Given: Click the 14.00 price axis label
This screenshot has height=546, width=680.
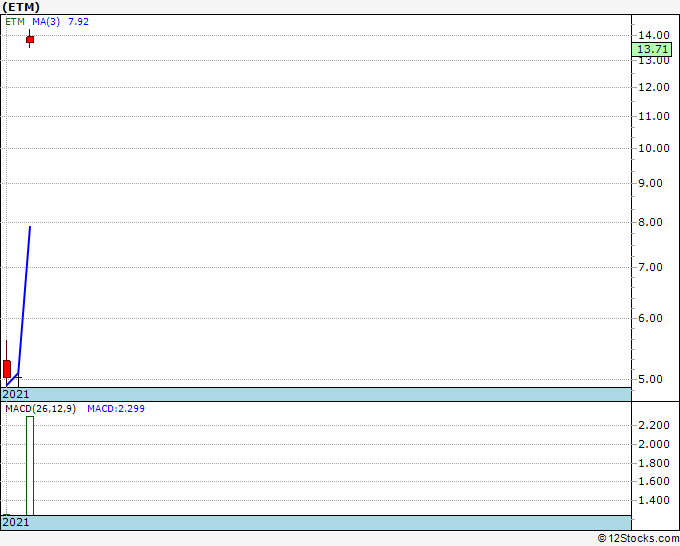Looking at the screenshot, I should tap(654, 35).
